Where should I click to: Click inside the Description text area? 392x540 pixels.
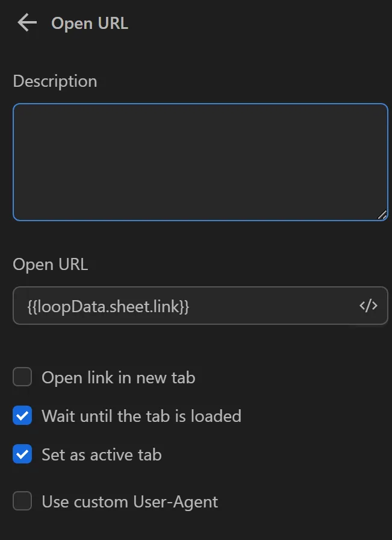(200, 161)
